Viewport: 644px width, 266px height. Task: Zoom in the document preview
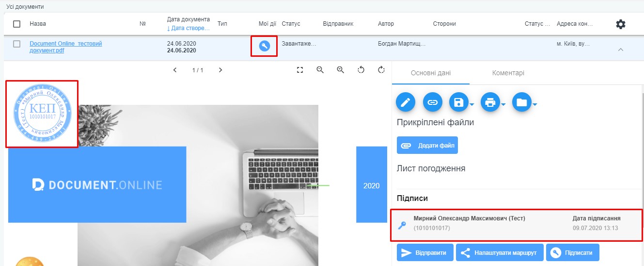pyautogui.click(x=341, y=70)
